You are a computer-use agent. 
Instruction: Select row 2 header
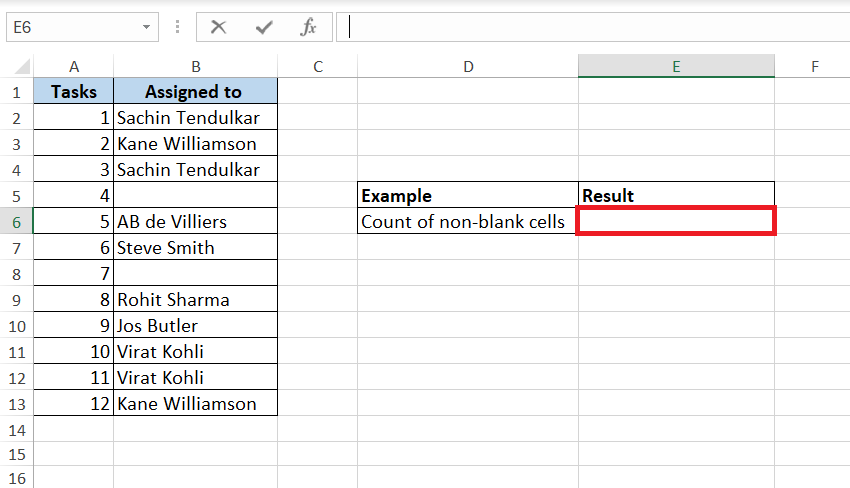click(16, 117)
